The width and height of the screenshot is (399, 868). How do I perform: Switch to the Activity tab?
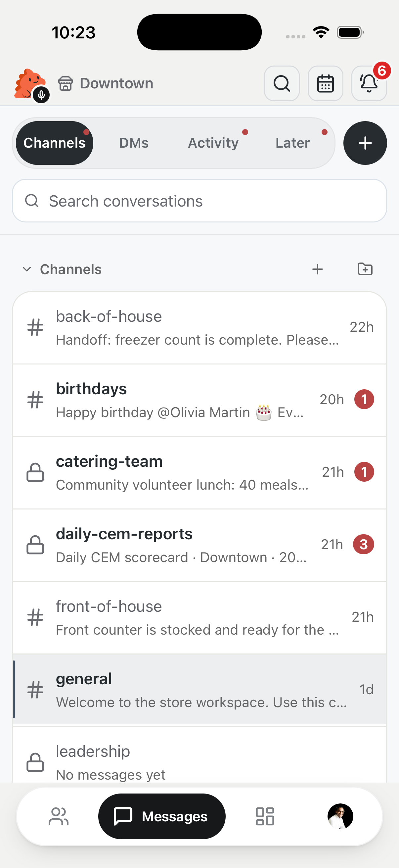213,143
